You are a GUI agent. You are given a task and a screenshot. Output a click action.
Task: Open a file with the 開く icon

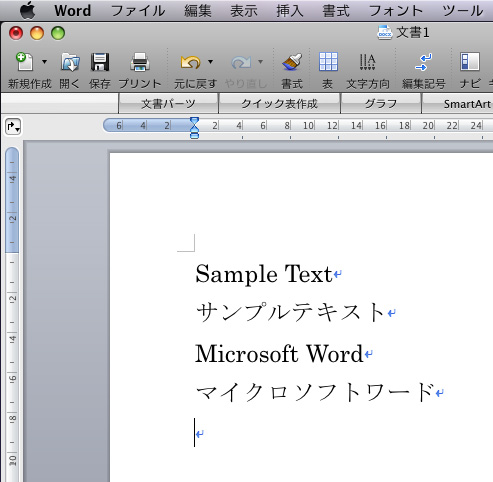click(x=70, y=62)
